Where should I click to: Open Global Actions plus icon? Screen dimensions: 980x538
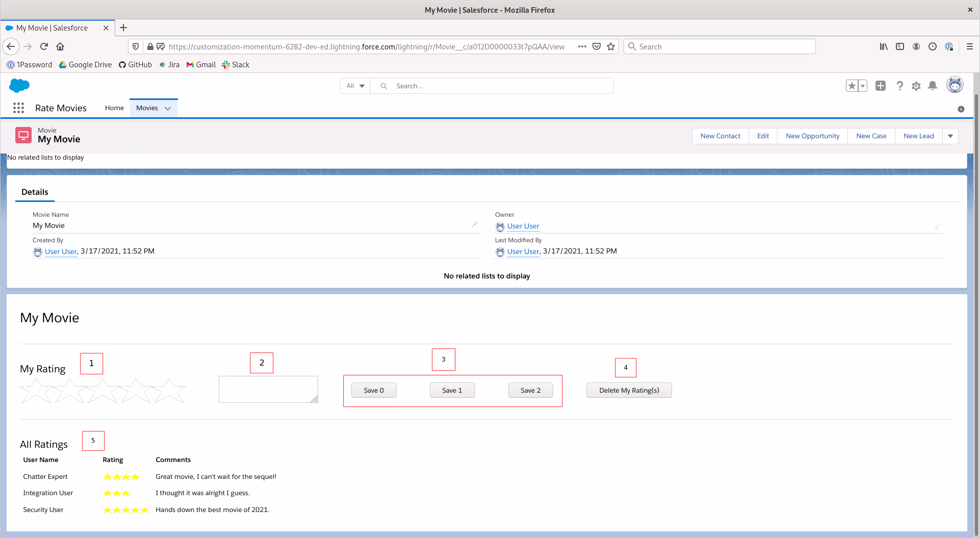pos(881,86)
